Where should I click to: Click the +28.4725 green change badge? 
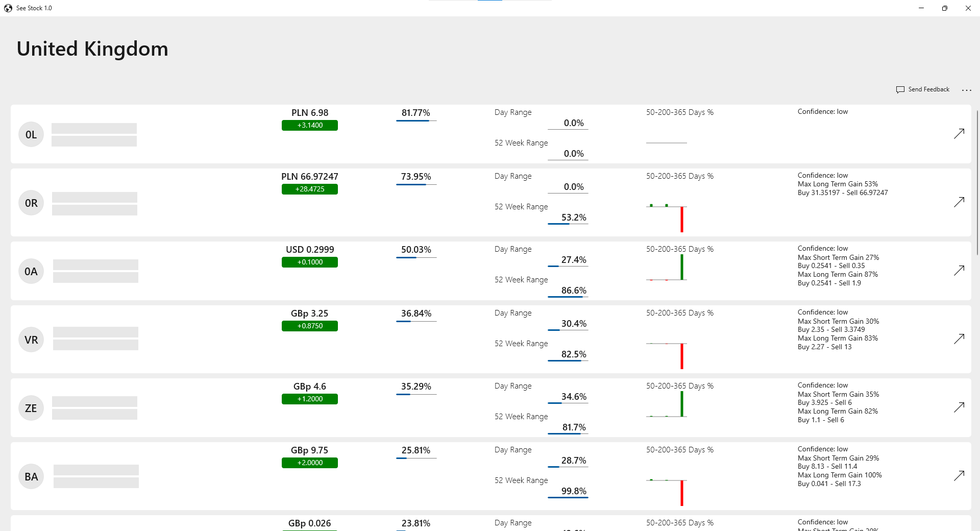310,189
